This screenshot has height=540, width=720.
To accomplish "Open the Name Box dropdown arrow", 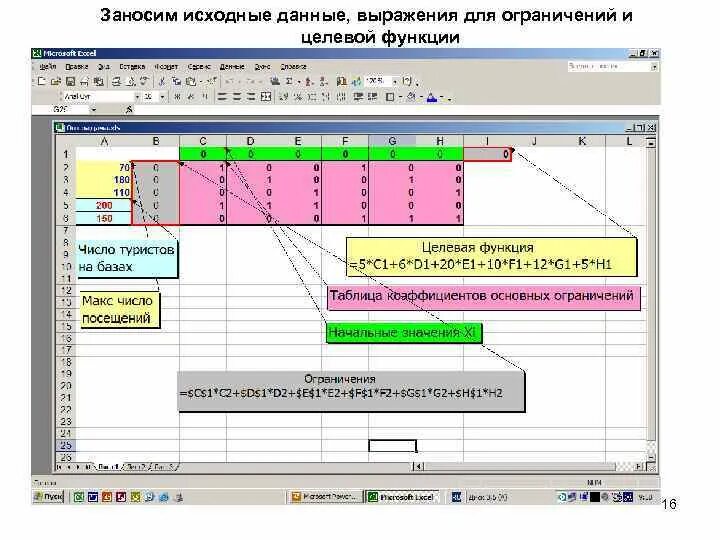I will coord(93,110).
